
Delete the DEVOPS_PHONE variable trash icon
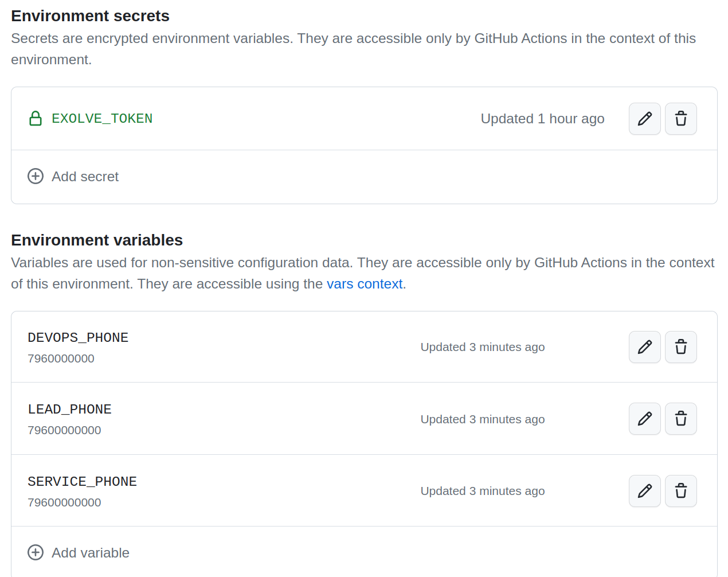[x=680, y=347]
